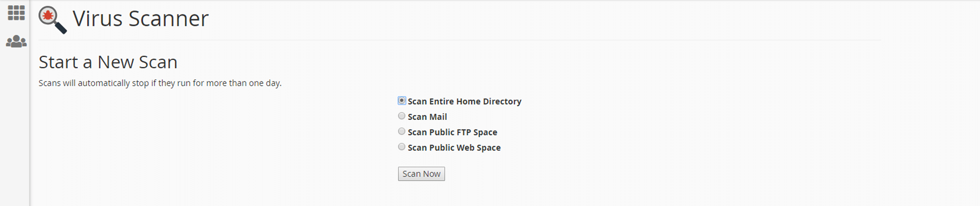
Task: Click the Virus Scanner bug magnifier icon
Action: tap(53, 20)
